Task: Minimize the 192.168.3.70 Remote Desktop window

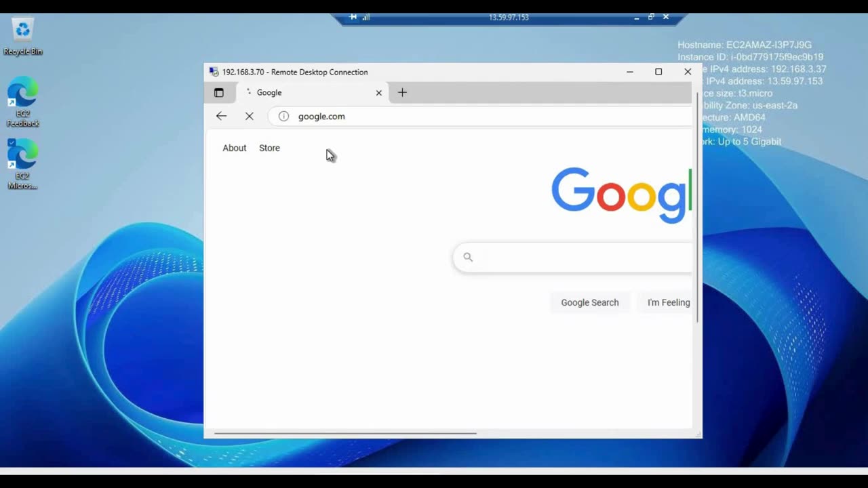Action: click(x=630, y=72)
